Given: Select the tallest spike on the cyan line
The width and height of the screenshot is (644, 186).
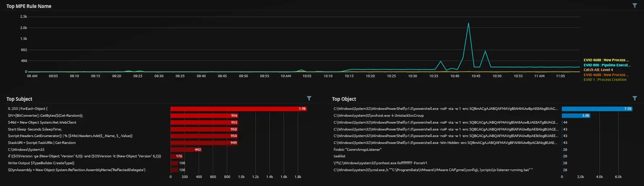Looking at the screenshot, I should point(469,24).
